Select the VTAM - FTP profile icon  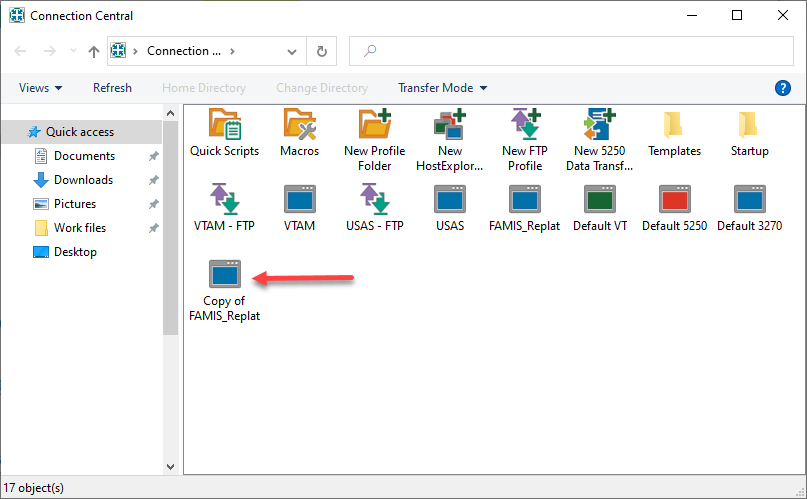click(x=225, y=199)
